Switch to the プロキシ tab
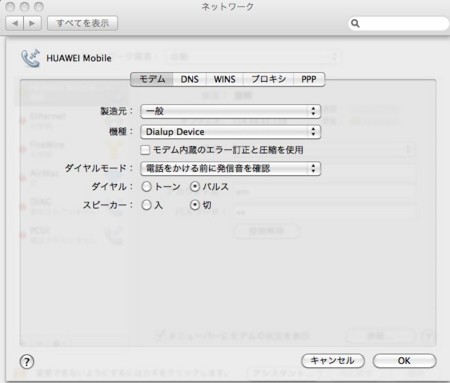The image size is (450, 383). point(268,79)
